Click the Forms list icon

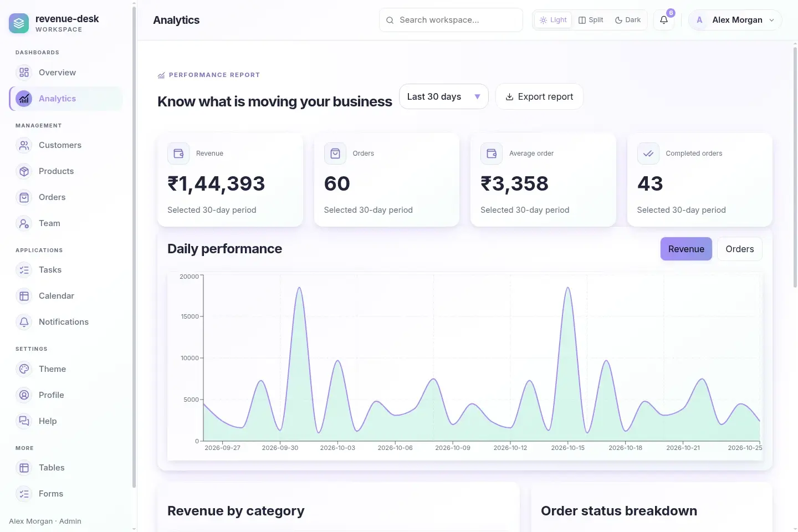(x=24, y=494)
